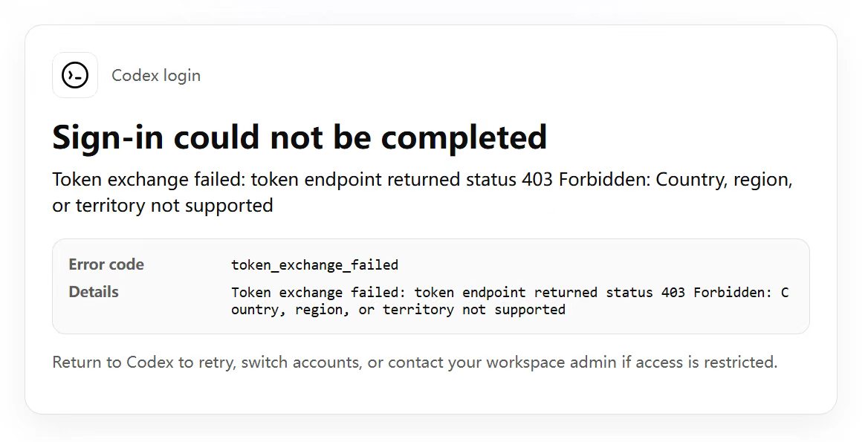868x442 pixels.
Task: Click the token exchange failed description paragraph
Action: (422, 192)
